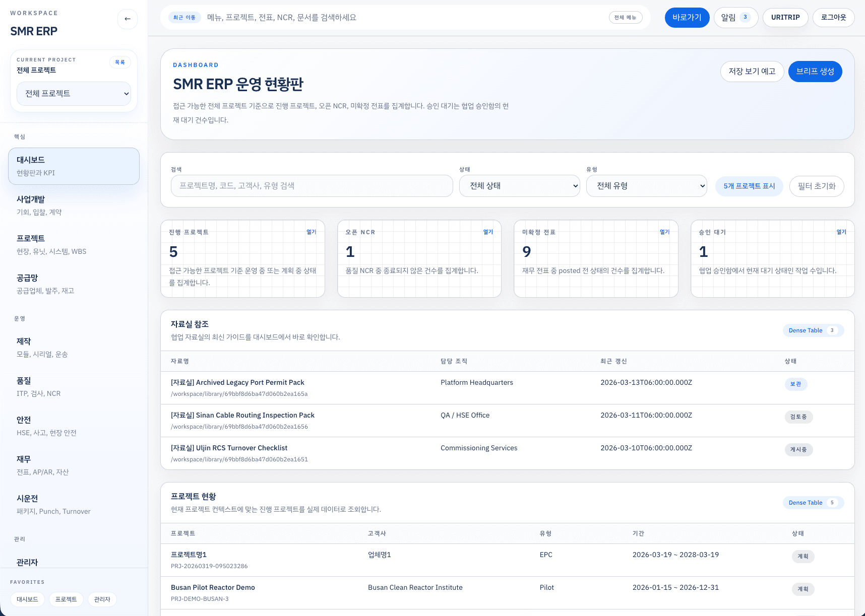Image resolution: width=865 pixels, height=616 pixels.
Task: Open the 전체 상태 status dropdown
Action: point(519,186)
